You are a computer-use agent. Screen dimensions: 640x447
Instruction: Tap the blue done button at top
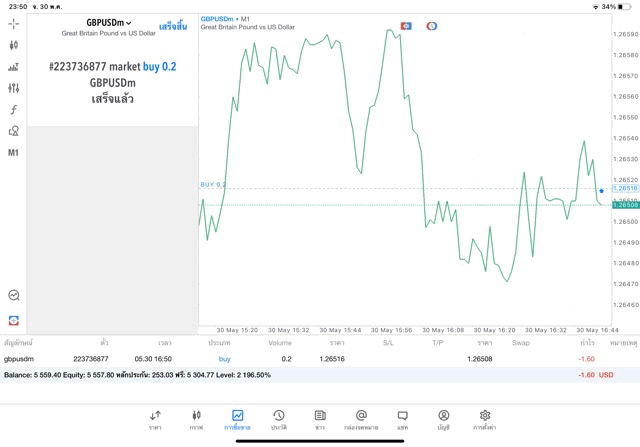(x=172, y=26)
